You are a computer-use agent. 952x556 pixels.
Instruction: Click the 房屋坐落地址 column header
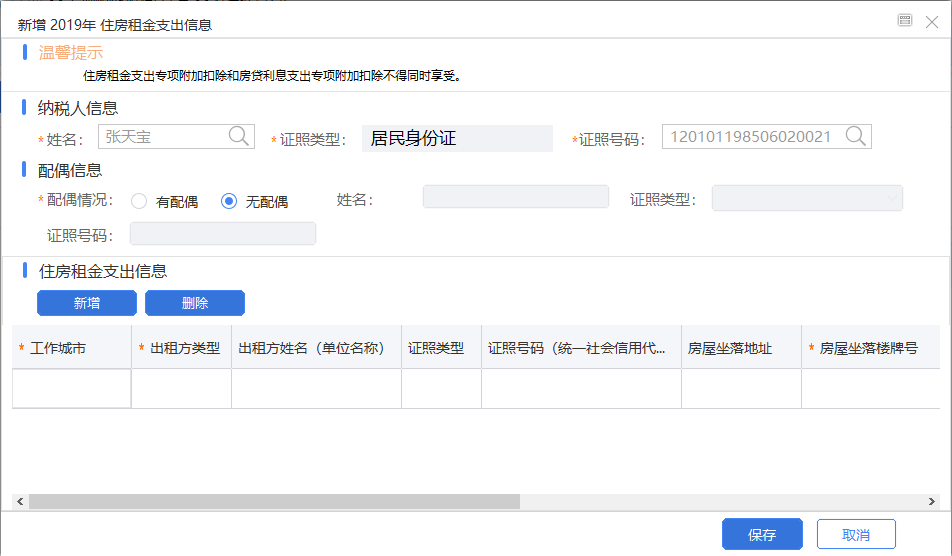(x=741, y=347)
